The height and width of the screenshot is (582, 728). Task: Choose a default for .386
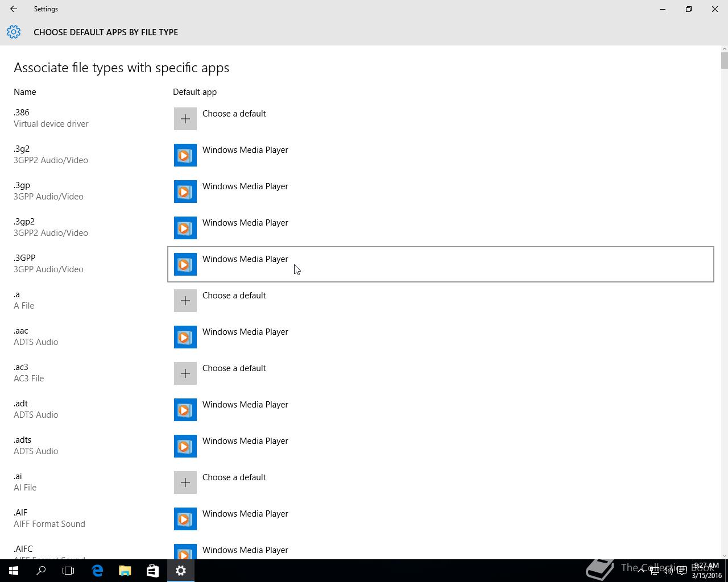tap(441, 119)
